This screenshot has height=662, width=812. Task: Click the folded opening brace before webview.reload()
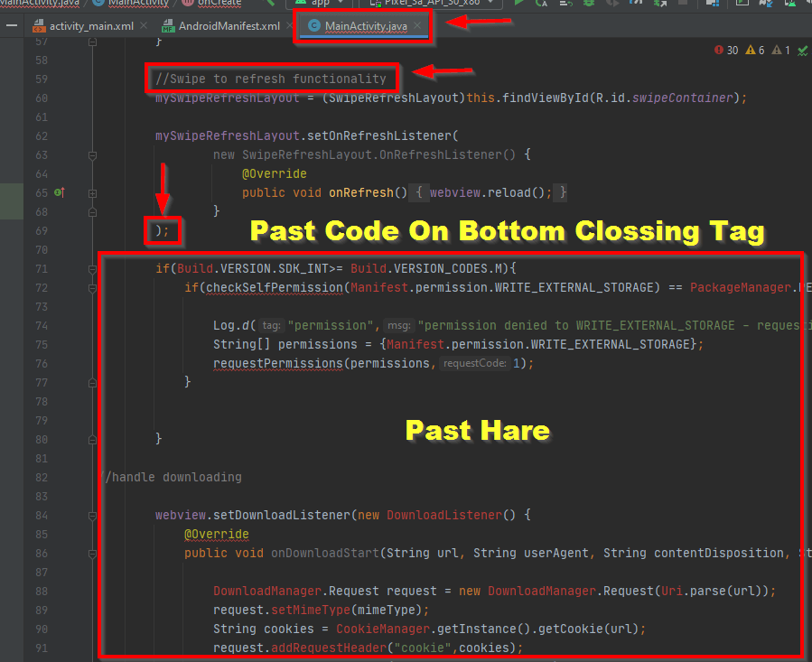coord(419,192)
